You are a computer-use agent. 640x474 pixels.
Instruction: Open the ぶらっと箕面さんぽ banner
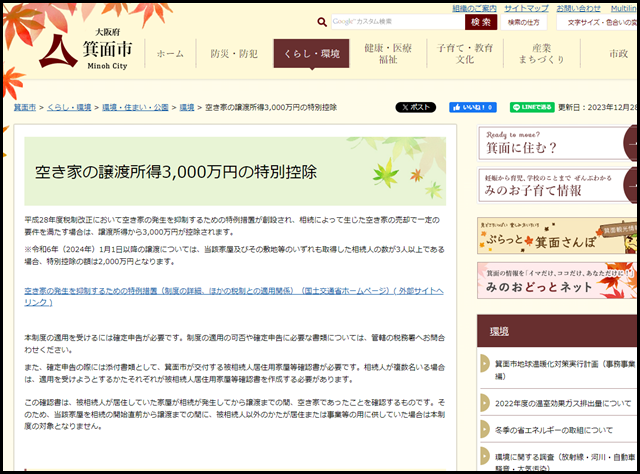click(557, 236)
